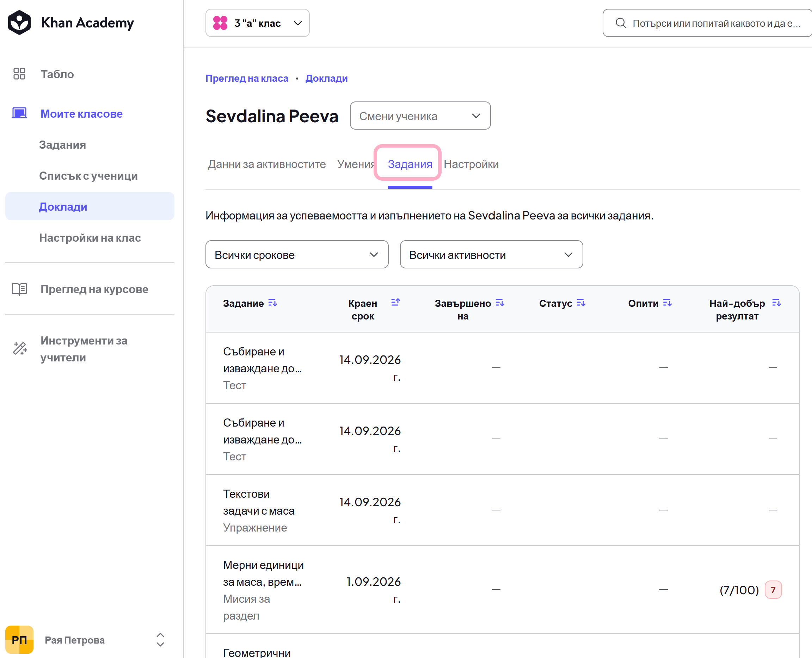This screenshot has width=812, height=658.
Task: Follow the Преглед на класа breadcrumb link
Action: coord(247,79)
